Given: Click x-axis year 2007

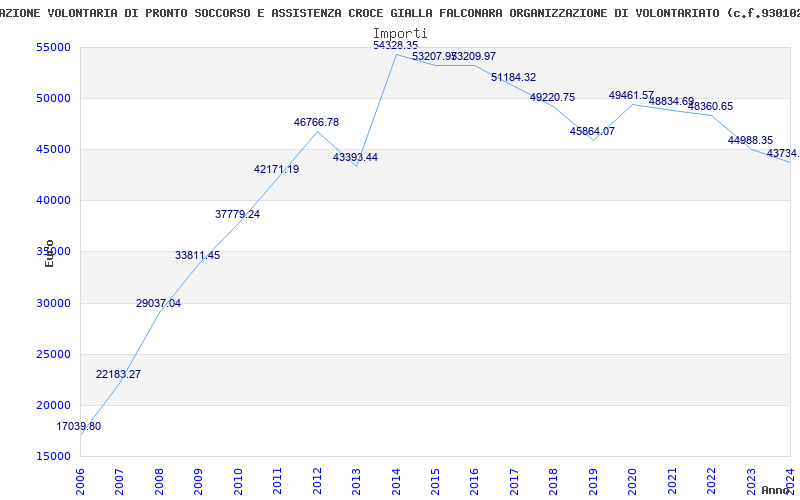Looking at the screenshot, I should coord(119,481).
